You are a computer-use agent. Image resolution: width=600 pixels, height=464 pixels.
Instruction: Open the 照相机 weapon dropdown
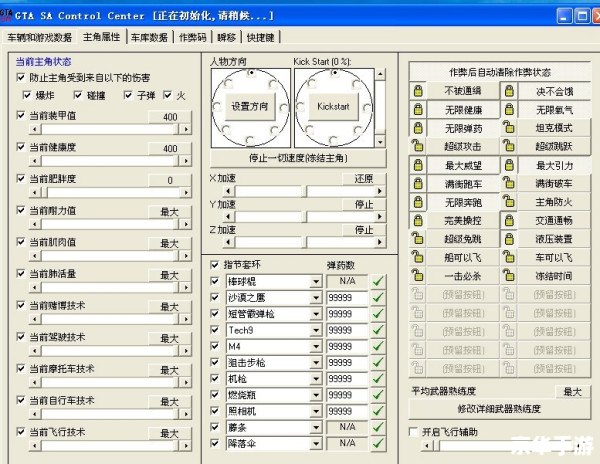click(x=316, y=411)
